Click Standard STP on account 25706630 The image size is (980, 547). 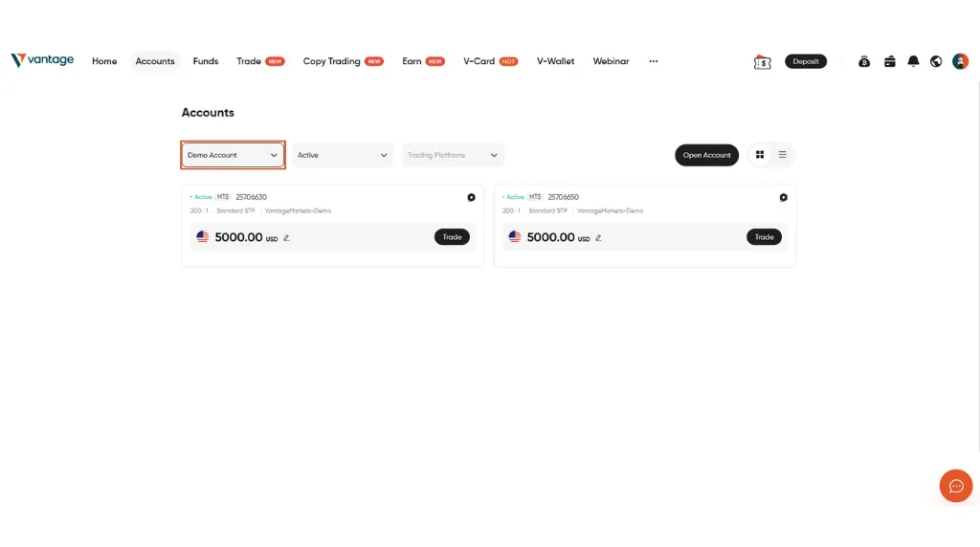click(x=235, y=211)
